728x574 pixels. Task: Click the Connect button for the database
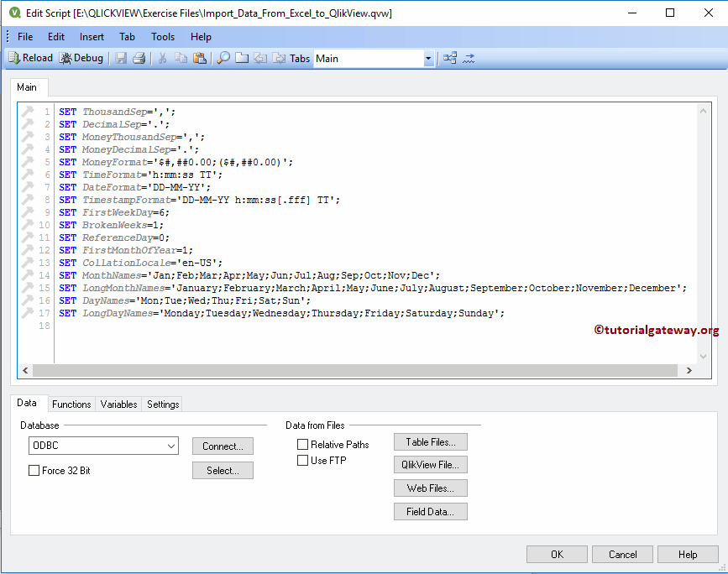pyautogui.click(x=222, y=446)
